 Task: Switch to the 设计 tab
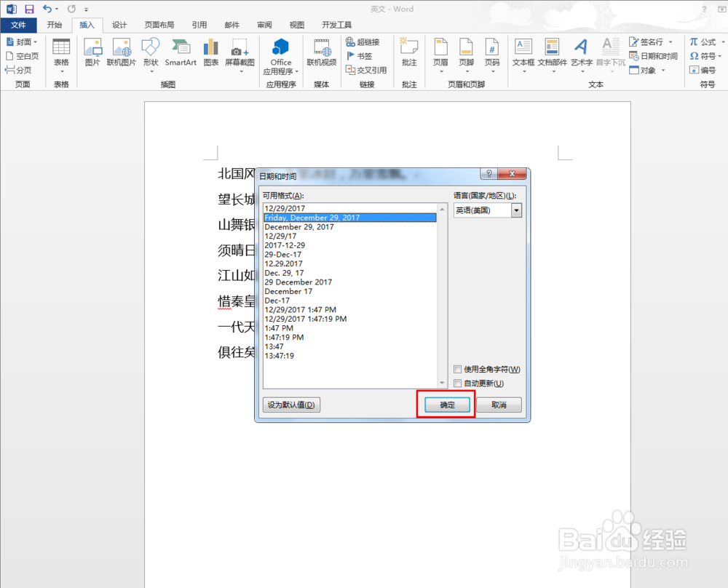(x=119, y=25)
